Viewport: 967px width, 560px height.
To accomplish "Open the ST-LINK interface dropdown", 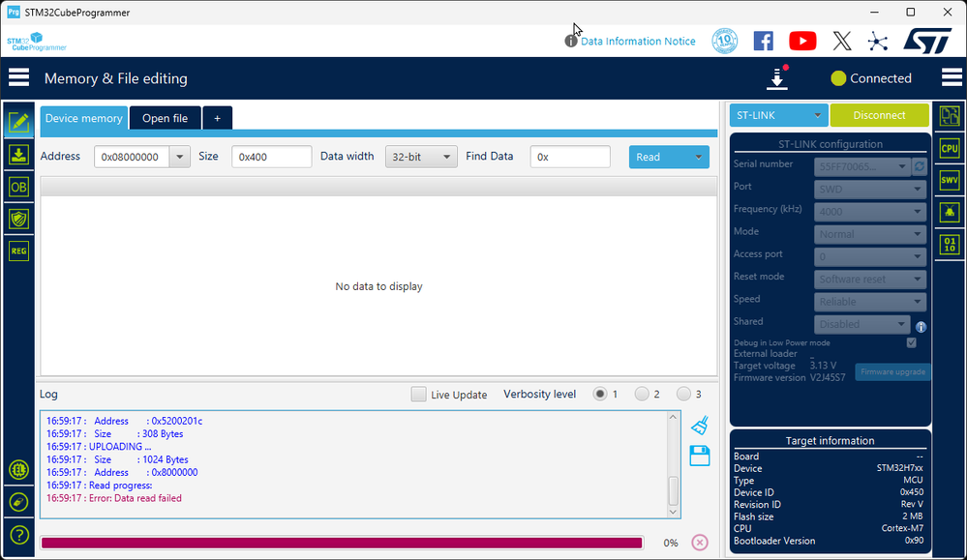I will (779, 115).
